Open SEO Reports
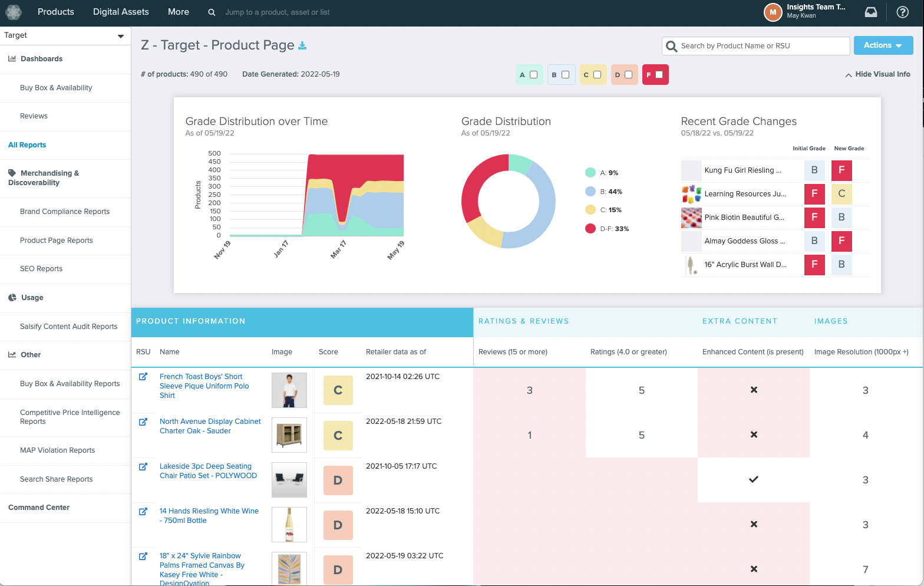Image resolution: width=924 pixels, height=586 pixels. 41,269
